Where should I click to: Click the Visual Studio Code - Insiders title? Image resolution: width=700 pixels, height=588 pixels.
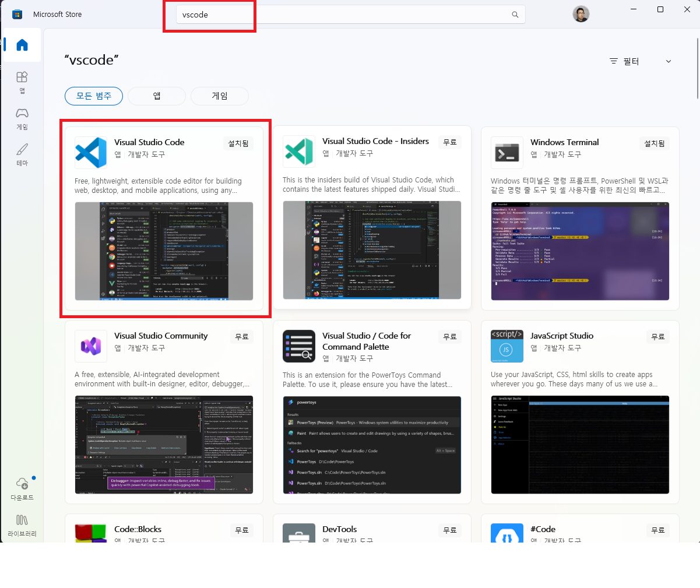375,141
